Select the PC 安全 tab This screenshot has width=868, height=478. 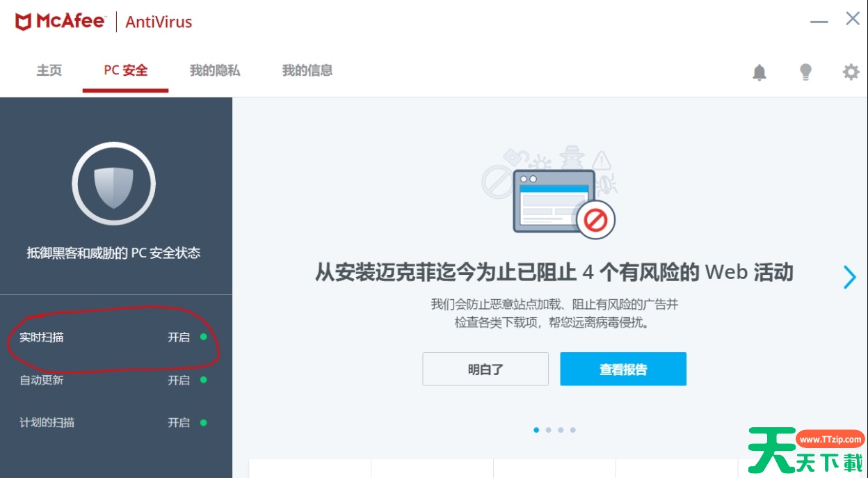coord(125,70)
